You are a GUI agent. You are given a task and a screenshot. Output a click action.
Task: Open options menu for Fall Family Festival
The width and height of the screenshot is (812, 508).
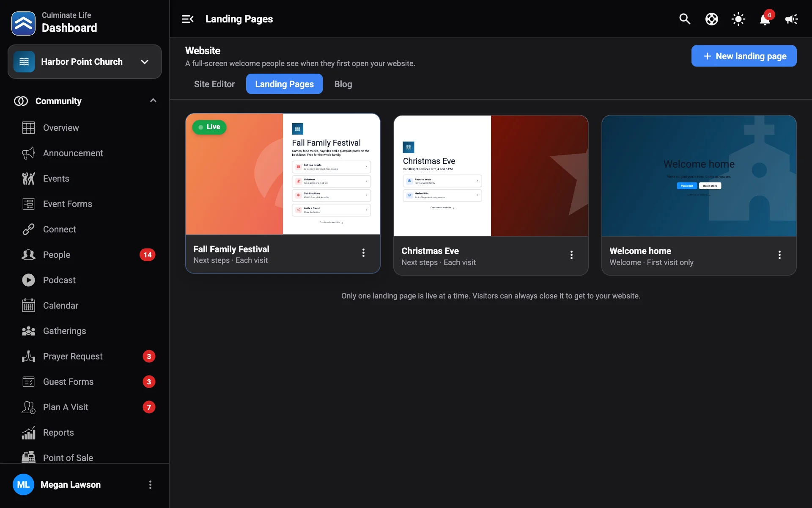click(x=363, y=253)
